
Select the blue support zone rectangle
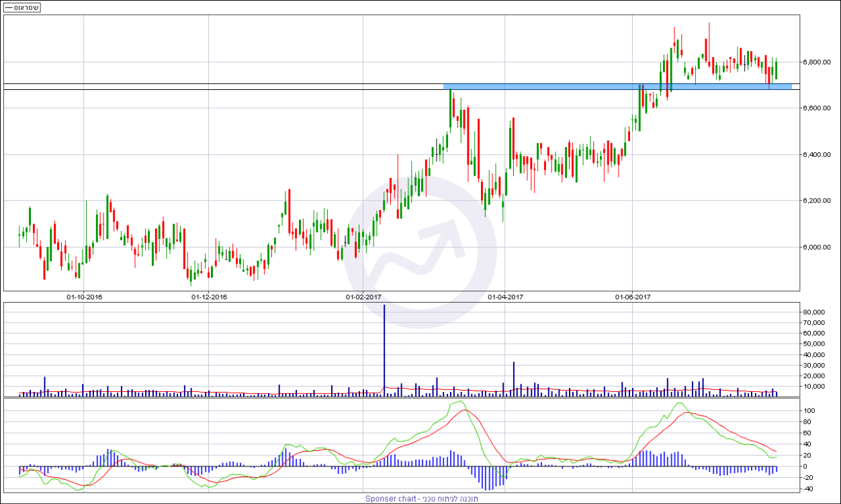(x=617, y=87)
